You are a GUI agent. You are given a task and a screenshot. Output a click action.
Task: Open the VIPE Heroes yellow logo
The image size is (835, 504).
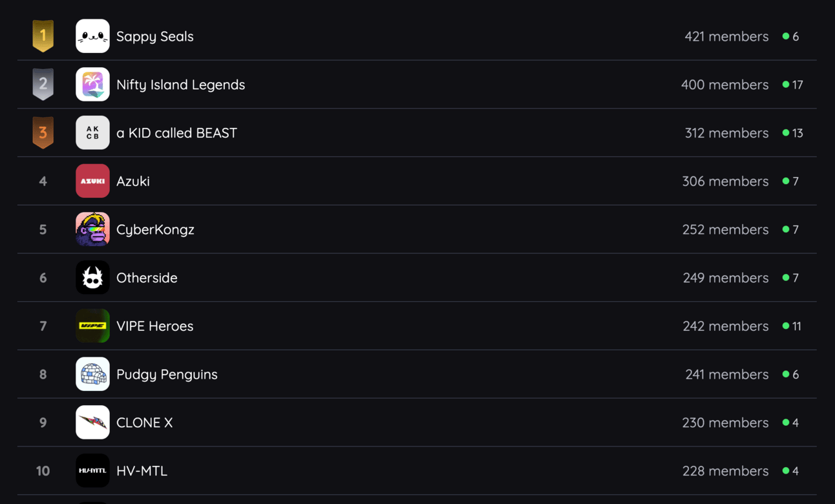[92, 326]
